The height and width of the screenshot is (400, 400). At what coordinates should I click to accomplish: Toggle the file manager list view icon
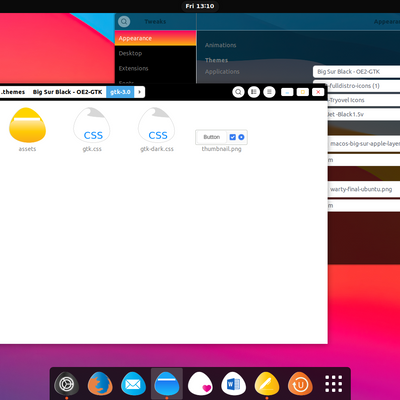click(x=254, y=92)
